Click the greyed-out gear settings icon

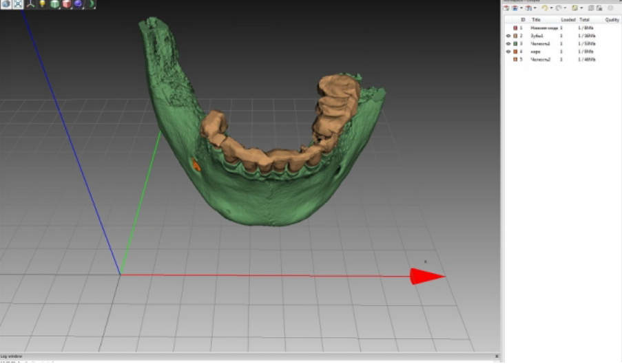(610, 8)
